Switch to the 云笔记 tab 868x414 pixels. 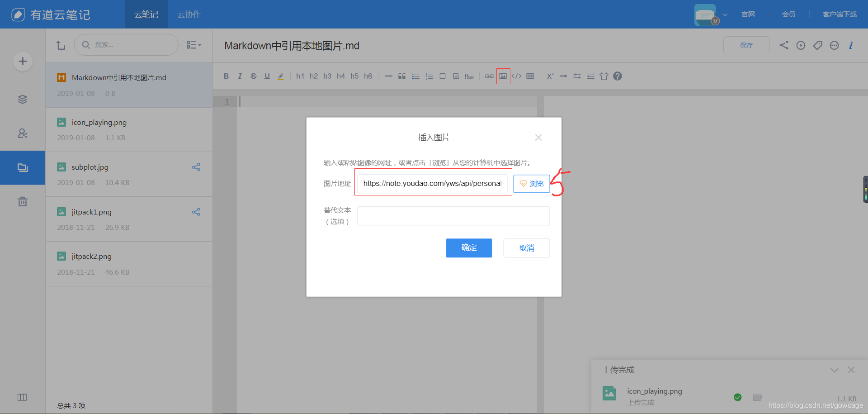[x=146, y=14]
